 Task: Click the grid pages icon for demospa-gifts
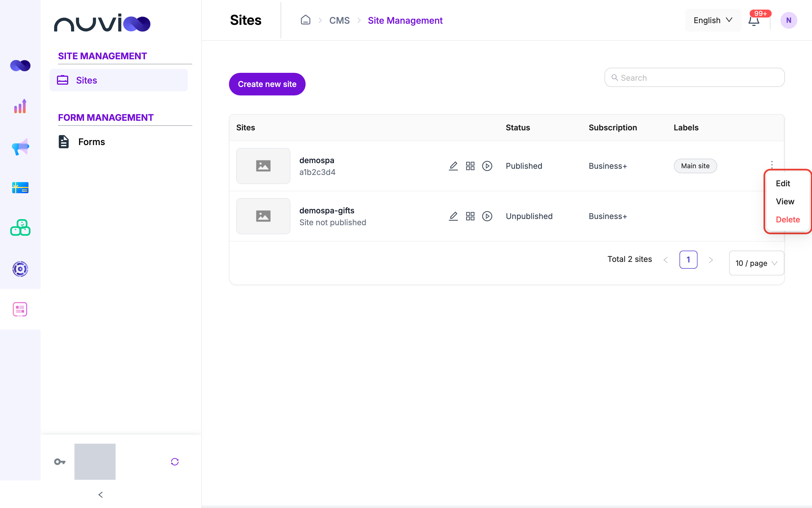(470, 216)
